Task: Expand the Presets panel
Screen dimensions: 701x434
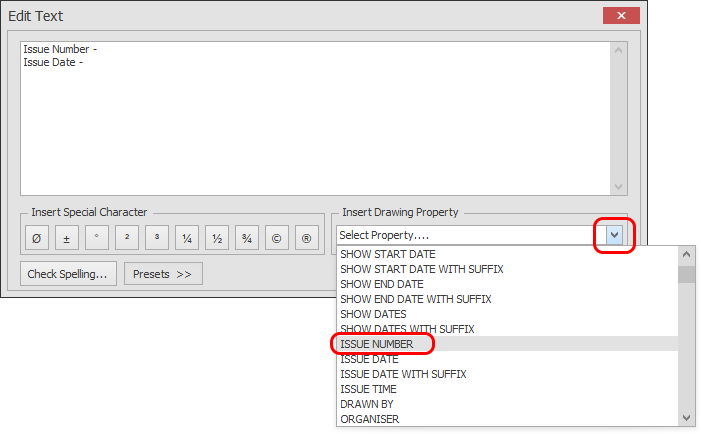Action: [x=163, y=274]
